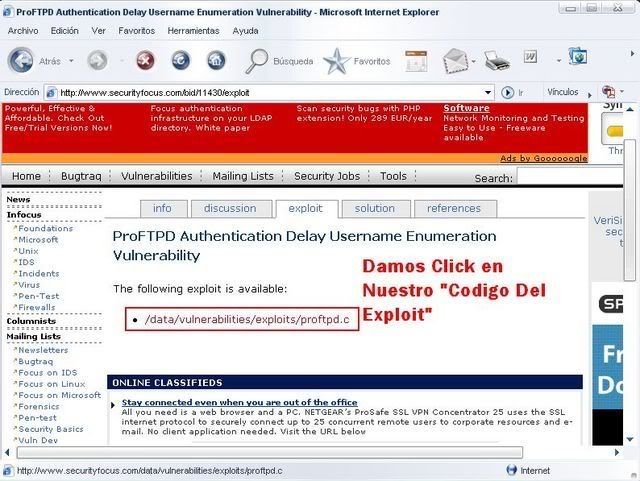Open Bugtraq in site navigation
640x481 pixels.
tap(81, 176)
